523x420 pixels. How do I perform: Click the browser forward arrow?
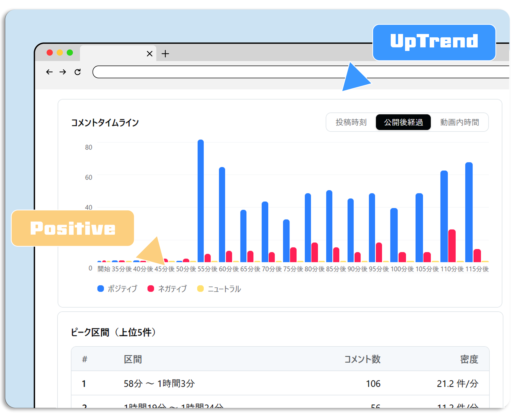click(63, 72)
